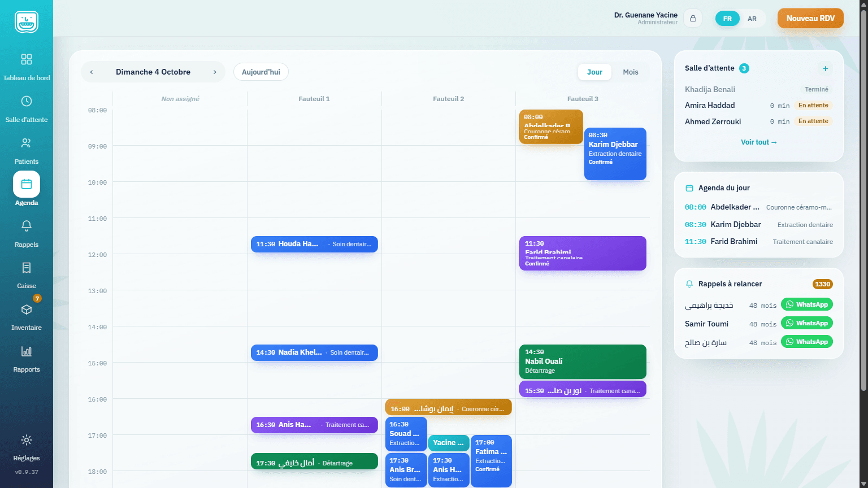
Task: Go to previous day with left chevron
Action: 92,72
